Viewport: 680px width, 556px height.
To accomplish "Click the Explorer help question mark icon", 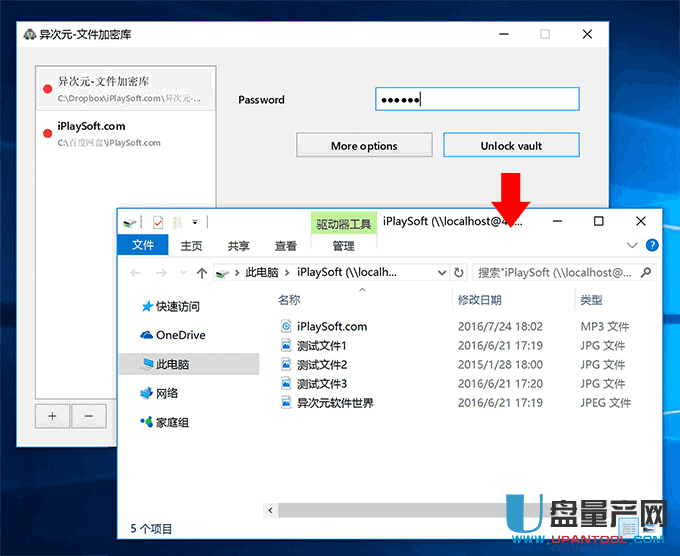I will click(x=652, y=245).
